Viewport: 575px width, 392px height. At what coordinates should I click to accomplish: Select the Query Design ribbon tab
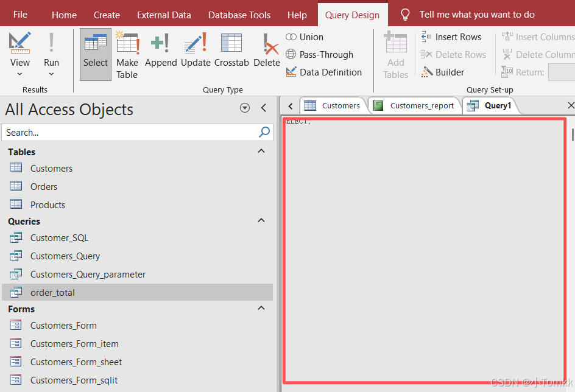pyautogui.click(x=353, y=15)
